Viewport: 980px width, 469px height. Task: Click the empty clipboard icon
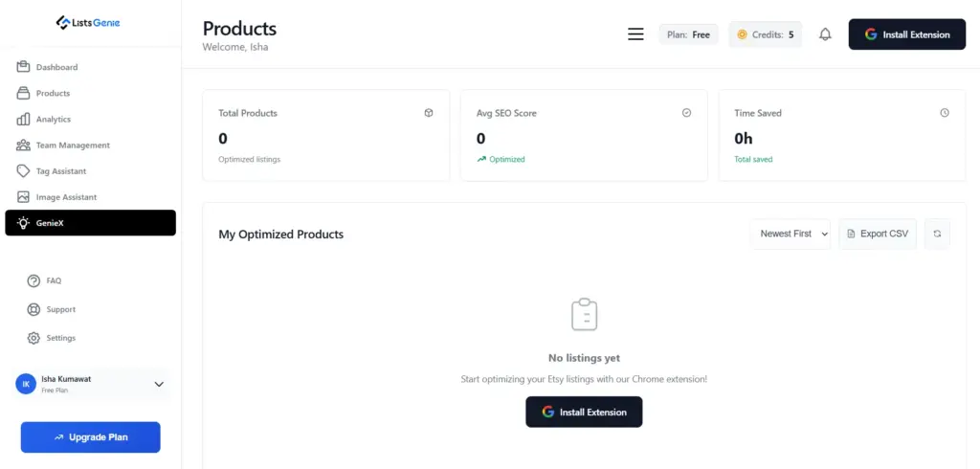click(585, 314)
